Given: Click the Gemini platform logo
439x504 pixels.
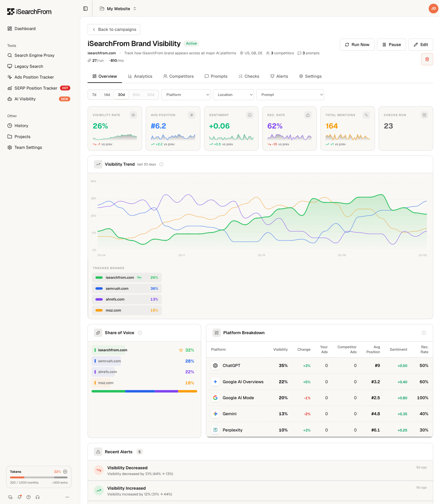Looking at the screenshot, I should 215,414.
